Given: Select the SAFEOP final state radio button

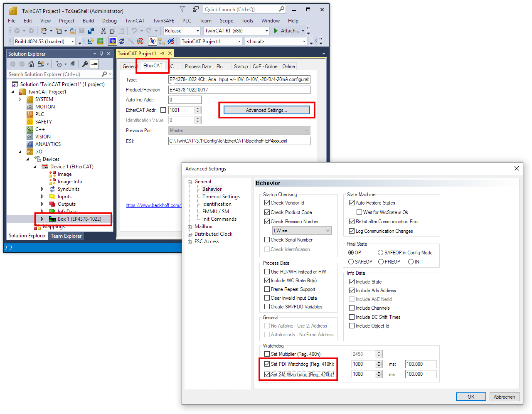Looking at the screenshot, I should coord(351,262).
